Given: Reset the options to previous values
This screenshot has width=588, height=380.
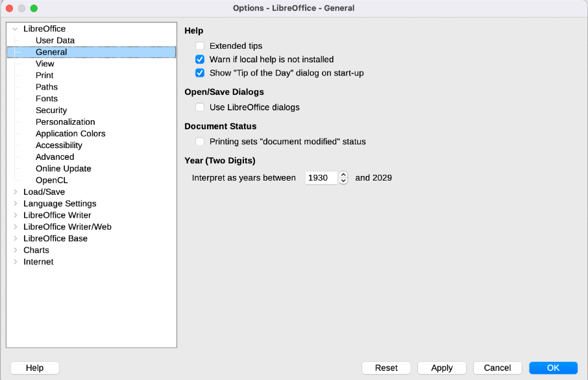Looking at the screenshot, I should (x=386, y=368).
